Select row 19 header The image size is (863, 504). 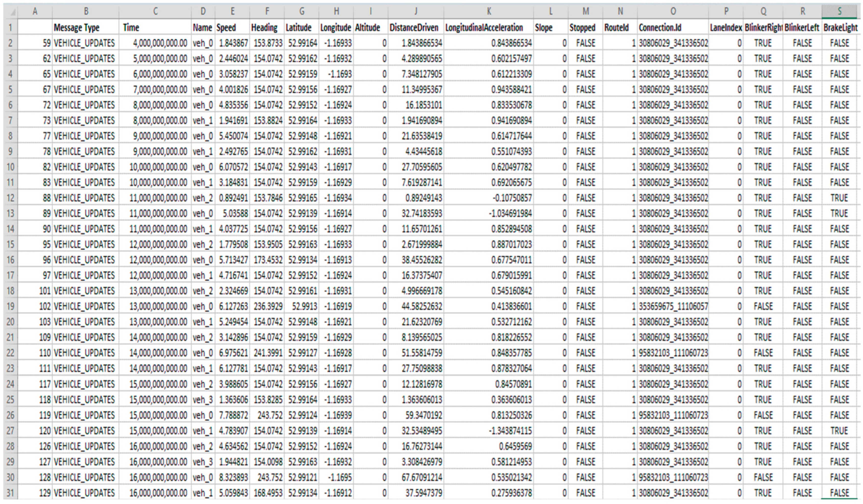point(10,306)
